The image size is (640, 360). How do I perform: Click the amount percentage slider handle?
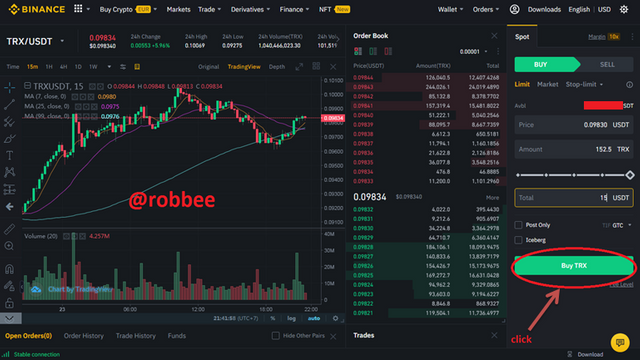(x=630, y=175)
